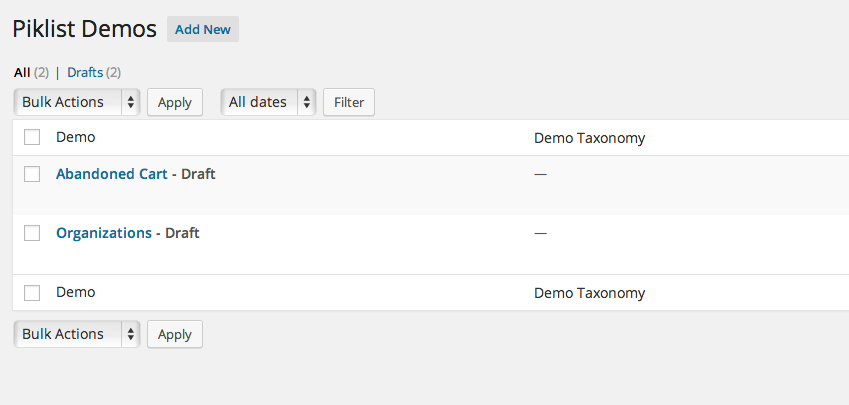The height and width of the screenshot is (405, 849).
Task: Open the Abandoned Cart draft
Action: [112, 174]
